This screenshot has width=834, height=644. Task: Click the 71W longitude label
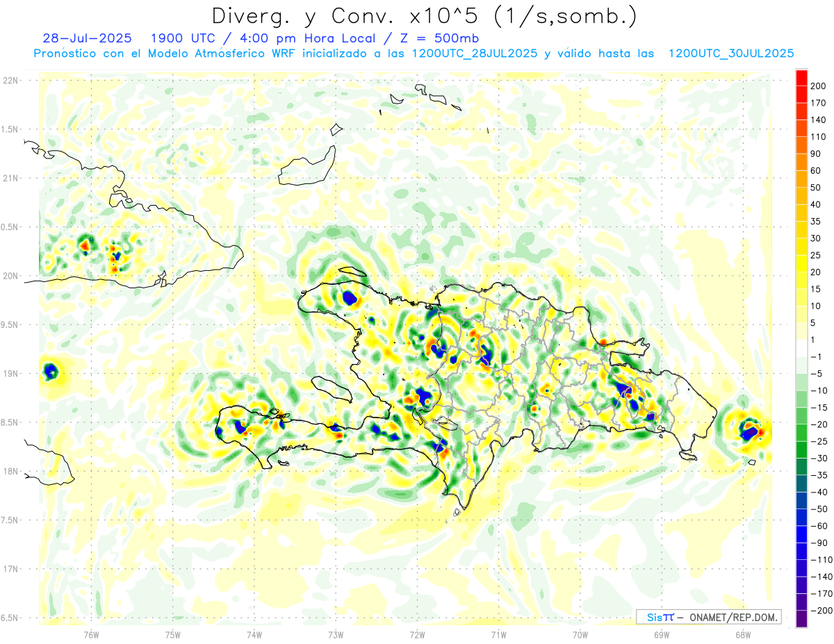coord(498,634)
